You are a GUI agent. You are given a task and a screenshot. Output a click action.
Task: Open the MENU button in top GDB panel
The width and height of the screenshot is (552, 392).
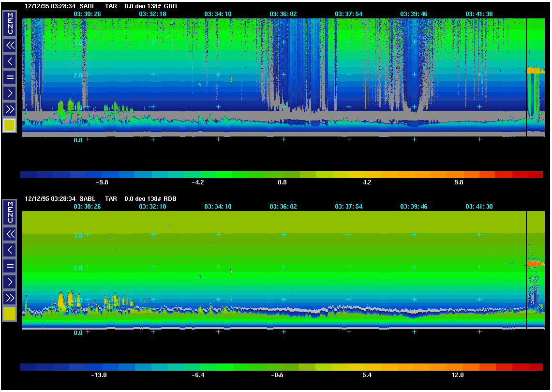pyautogui.click(x=10, y=23)
